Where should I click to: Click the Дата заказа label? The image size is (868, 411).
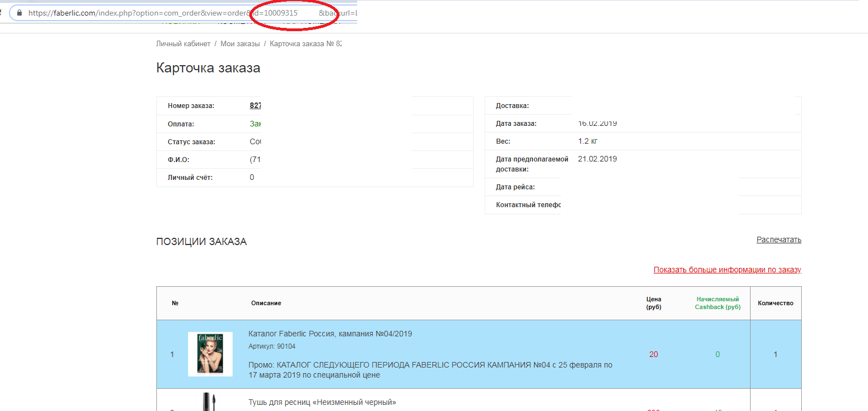516,124
